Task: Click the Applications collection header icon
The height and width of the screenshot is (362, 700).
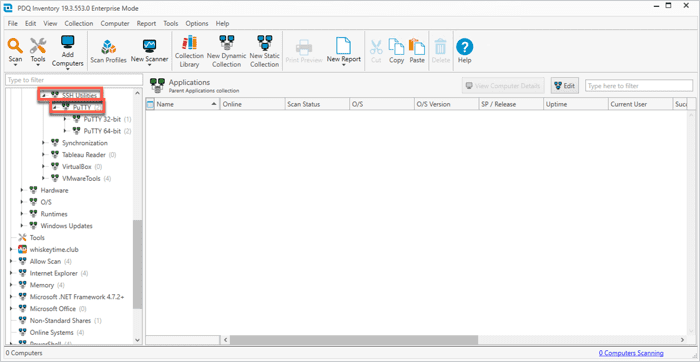Action: (x=157, y=85)
